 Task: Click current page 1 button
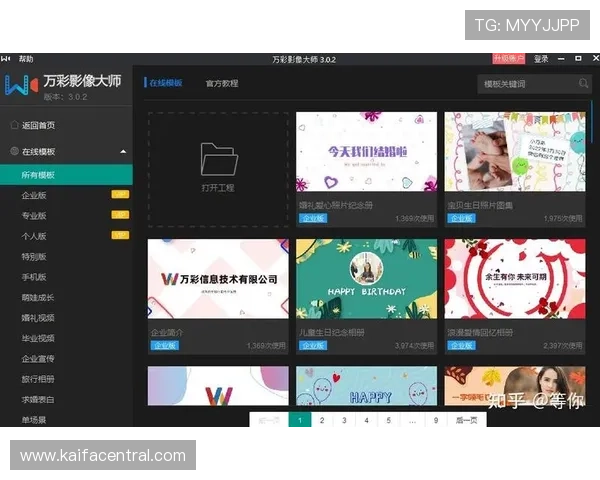[x=300, y=420]
